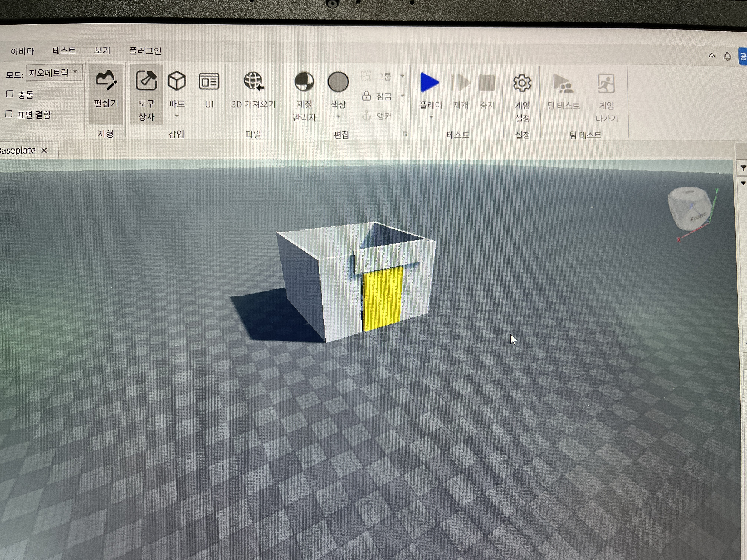
Task: Click the view selector orientation cube
Action: [x=690, y=209]
